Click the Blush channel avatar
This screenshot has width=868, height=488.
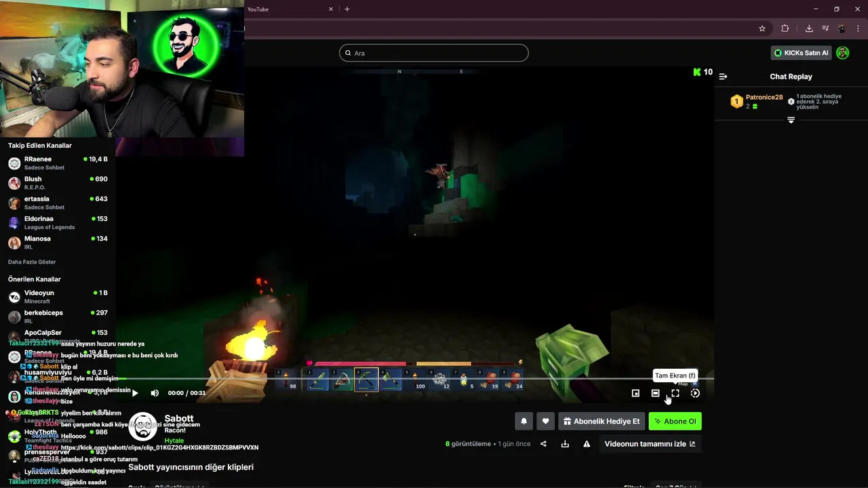(x=14, y=183)
